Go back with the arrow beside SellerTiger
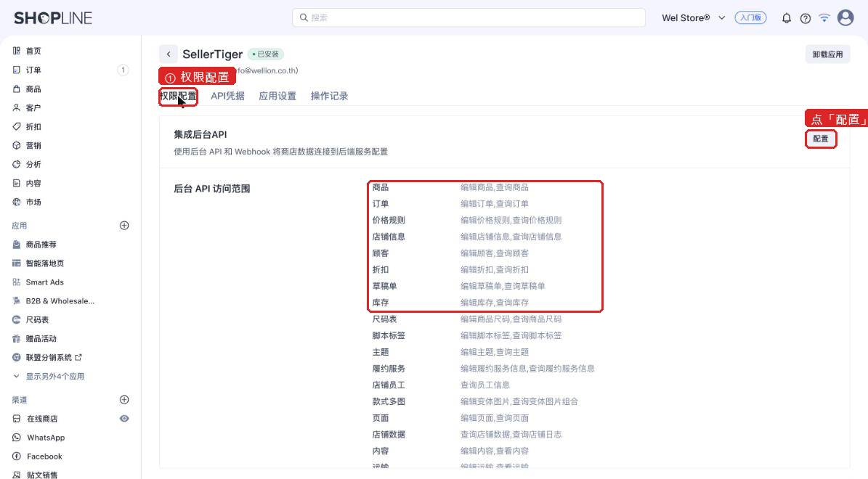 click(169, 54)
